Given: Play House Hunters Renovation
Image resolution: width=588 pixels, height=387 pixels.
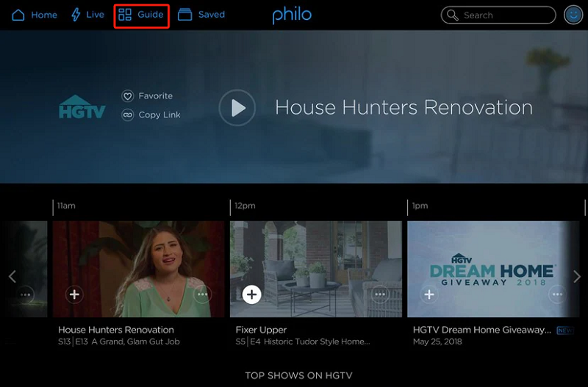Looking at the screenshot, I should [x=237, y=108].
